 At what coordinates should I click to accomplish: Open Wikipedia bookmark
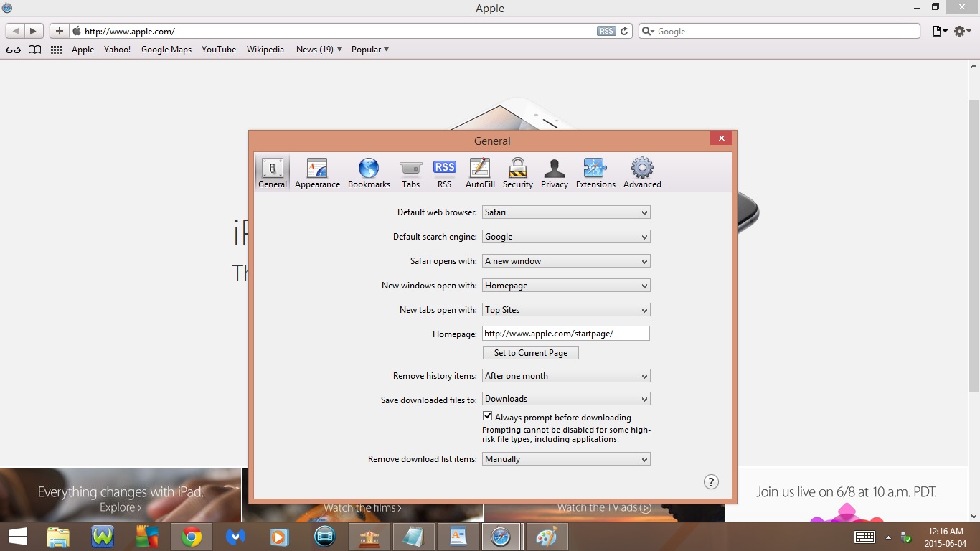point(265,50)
